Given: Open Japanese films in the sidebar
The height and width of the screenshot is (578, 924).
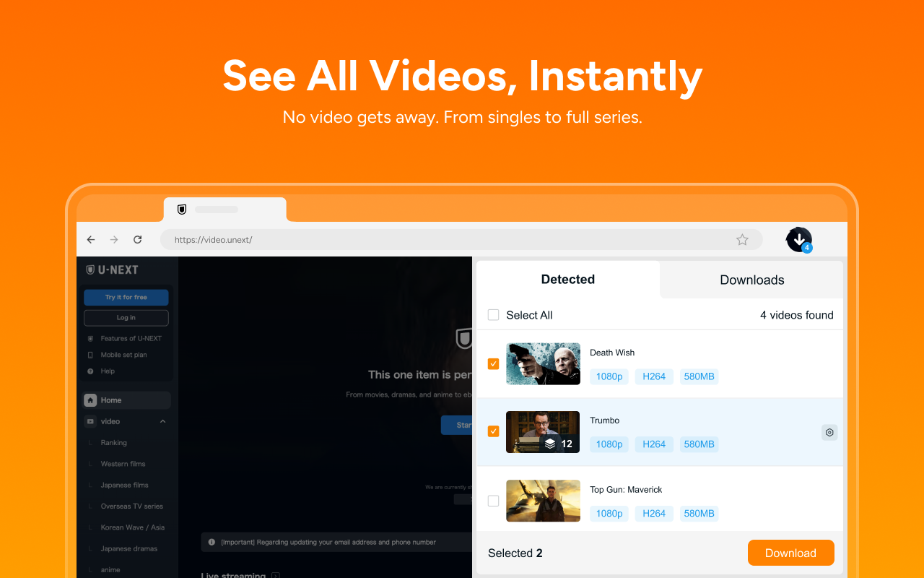Looking at the screenshot, I should (124, 485).
